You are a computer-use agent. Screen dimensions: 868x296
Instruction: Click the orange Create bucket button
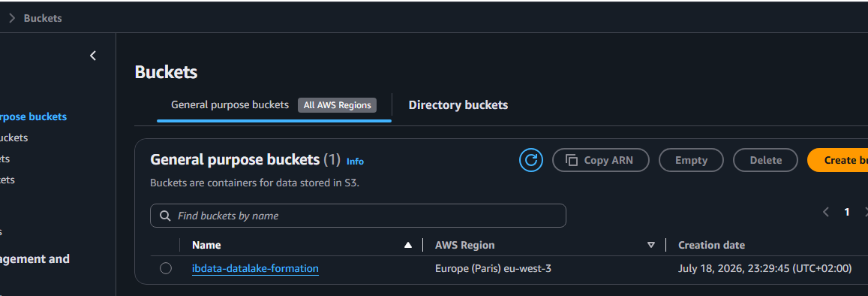pyautogui.click(x=837, y=160)
